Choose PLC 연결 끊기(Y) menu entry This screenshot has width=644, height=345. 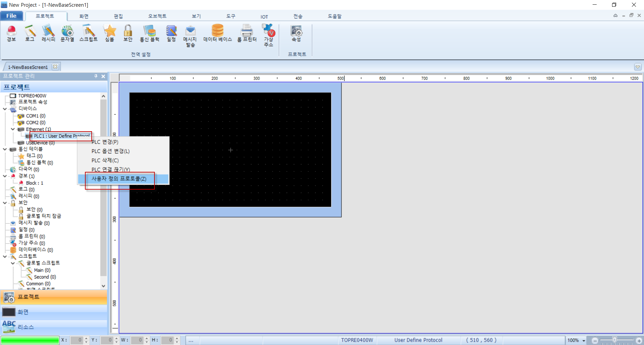pos(123,169)
